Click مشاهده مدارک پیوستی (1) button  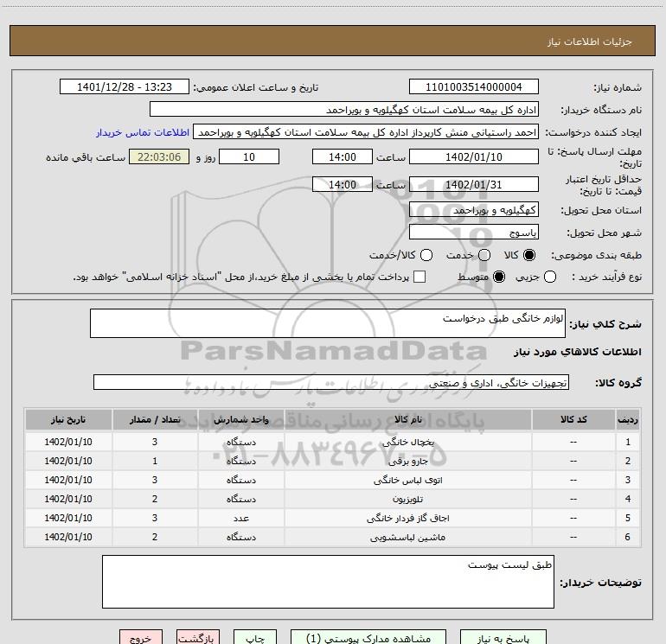pyautogui.click(x=368, y=638)
